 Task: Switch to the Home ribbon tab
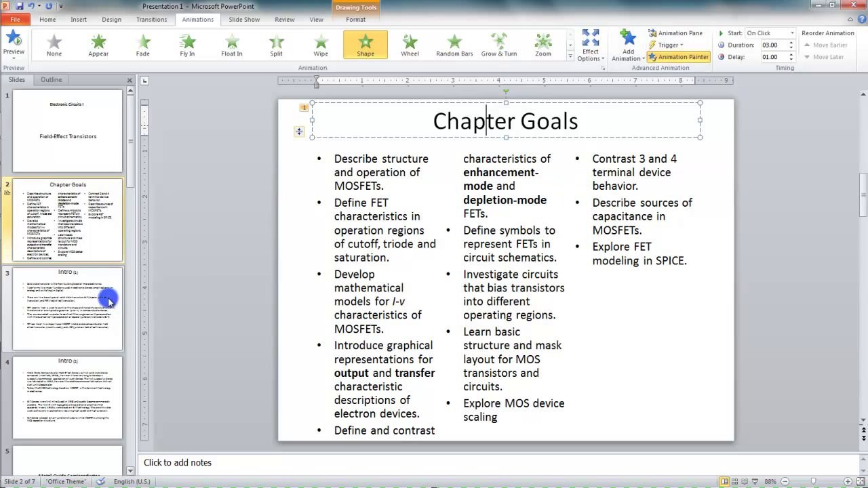point(47,20)
